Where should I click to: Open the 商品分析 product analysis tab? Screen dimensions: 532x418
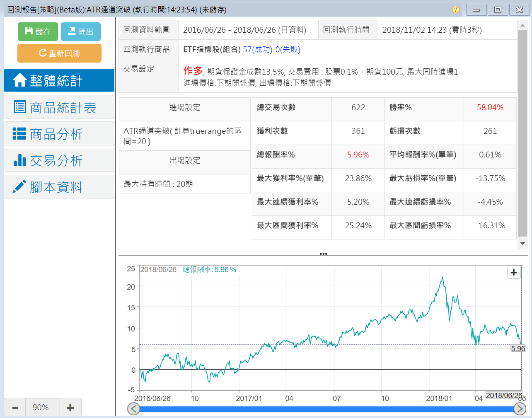59,134
